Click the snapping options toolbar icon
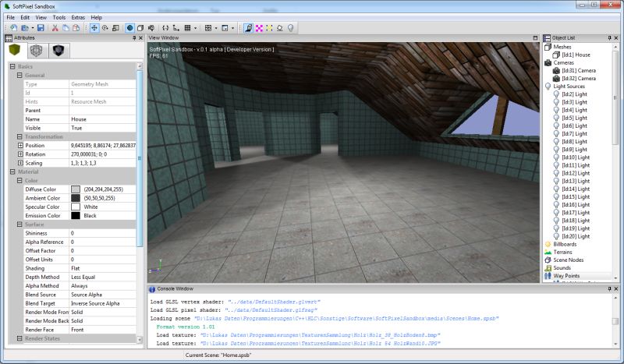 click(x=208, y=28)
